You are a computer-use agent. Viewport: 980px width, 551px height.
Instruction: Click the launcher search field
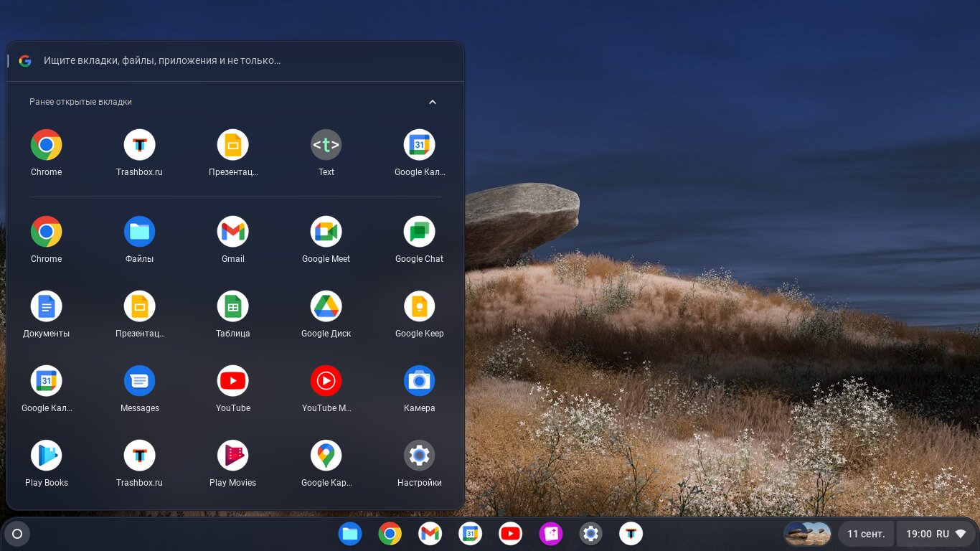[x=235, y=61]
